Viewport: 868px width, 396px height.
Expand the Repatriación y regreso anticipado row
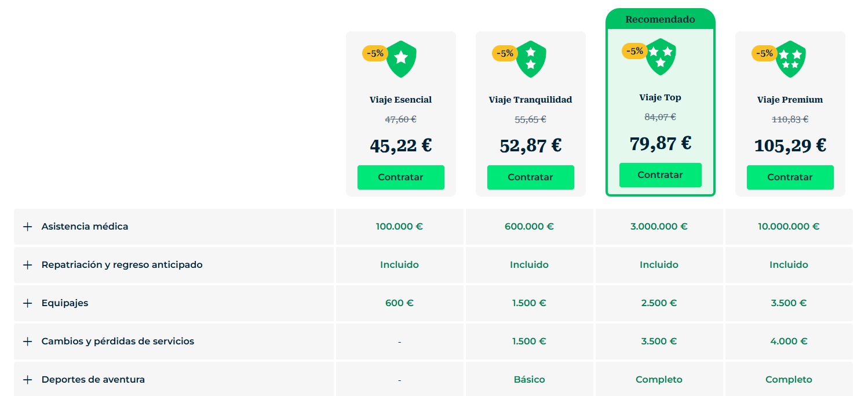coord(27,264)
